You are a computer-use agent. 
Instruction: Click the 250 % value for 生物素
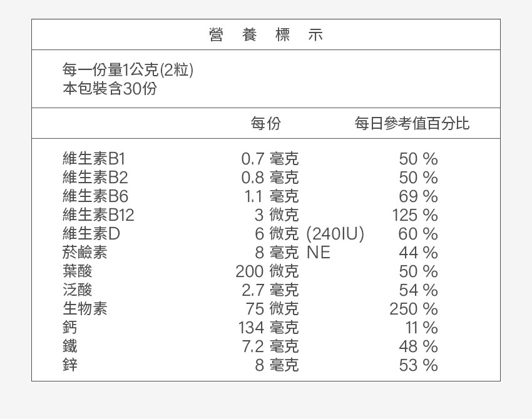[x=413, y=309]
